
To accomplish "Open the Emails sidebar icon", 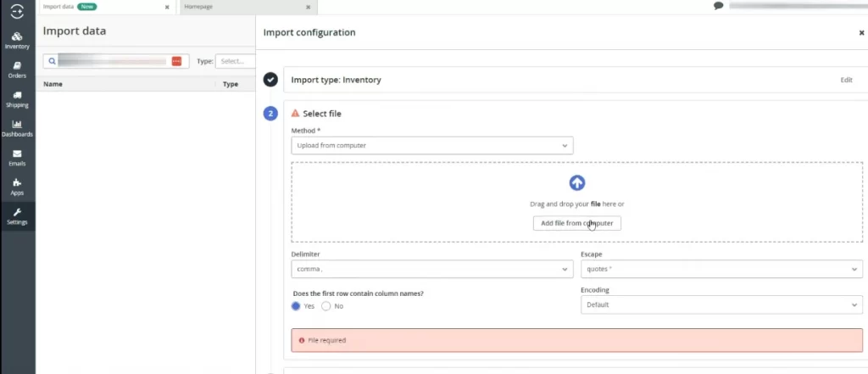I will [17, 157].
